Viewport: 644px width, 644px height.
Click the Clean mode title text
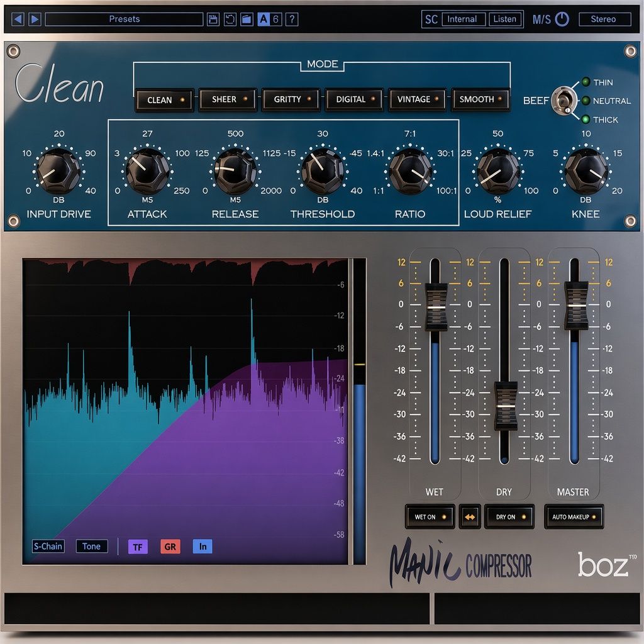coord(59,84)
